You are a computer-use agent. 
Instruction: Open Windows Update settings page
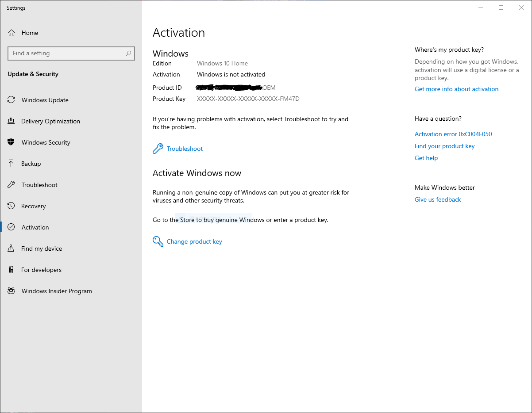pos(71,100)
